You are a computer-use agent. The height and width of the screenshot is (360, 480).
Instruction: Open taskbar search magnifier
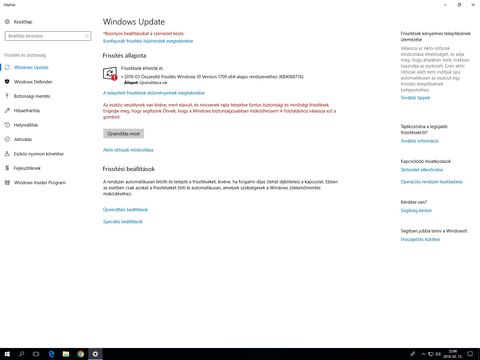(22, 354)
